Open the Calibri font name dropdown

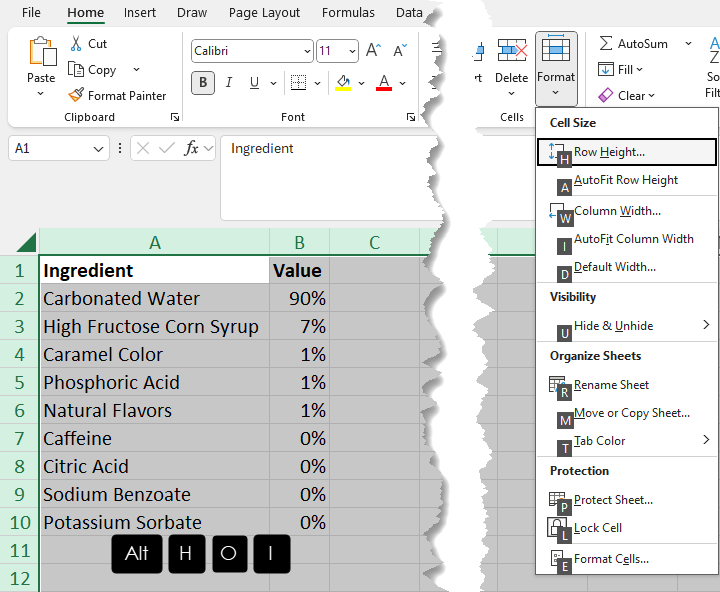click(x=307, y=51)
